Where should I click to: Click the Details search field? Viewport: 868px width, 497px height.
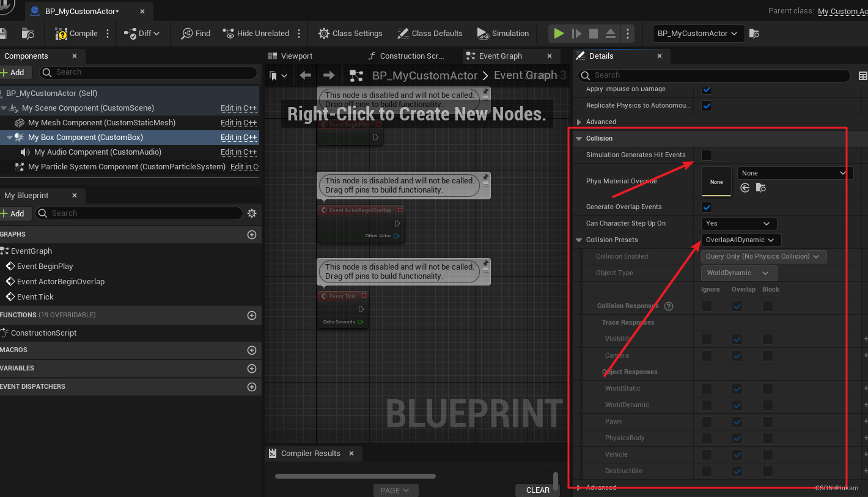(714, 75)
